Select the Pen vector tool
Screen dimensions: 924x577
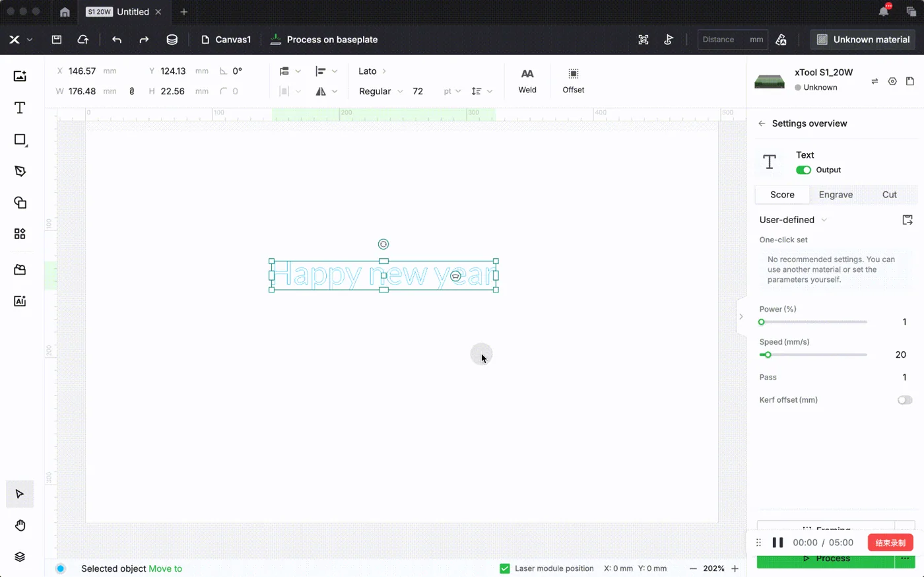point(20,171)
